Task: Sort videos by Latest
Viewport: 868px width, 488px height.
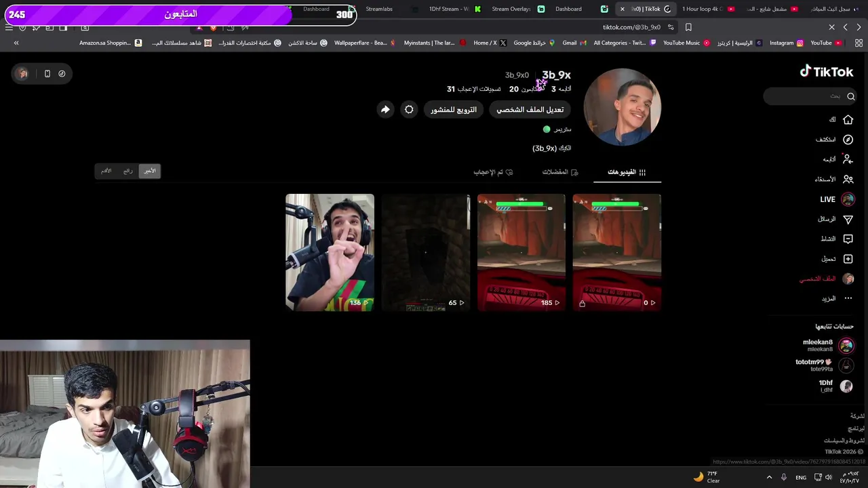Action: click(x=149, y=171)
